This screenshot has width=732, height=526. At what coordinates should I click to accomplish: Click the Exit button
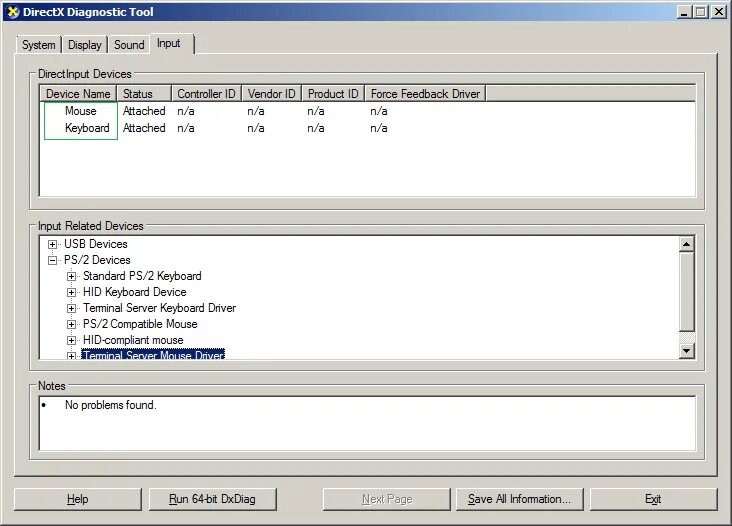(x=653, y=499)
